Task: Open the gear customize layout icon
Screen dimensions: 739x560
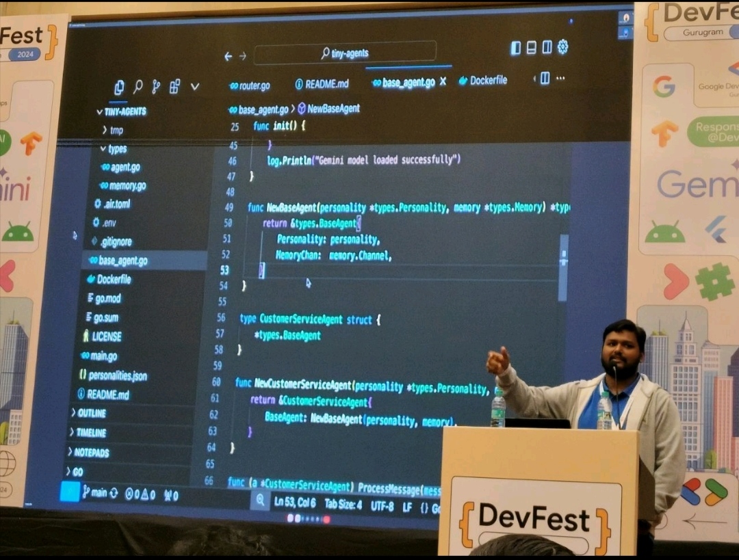Action: coord(562,46)
